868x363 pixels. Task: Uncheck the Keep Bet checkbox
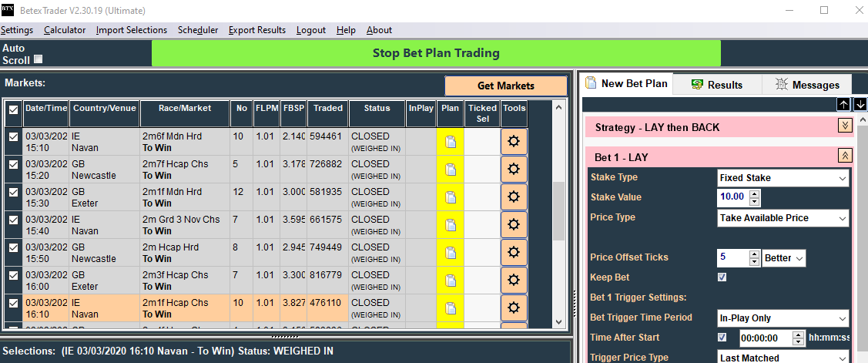722,277
